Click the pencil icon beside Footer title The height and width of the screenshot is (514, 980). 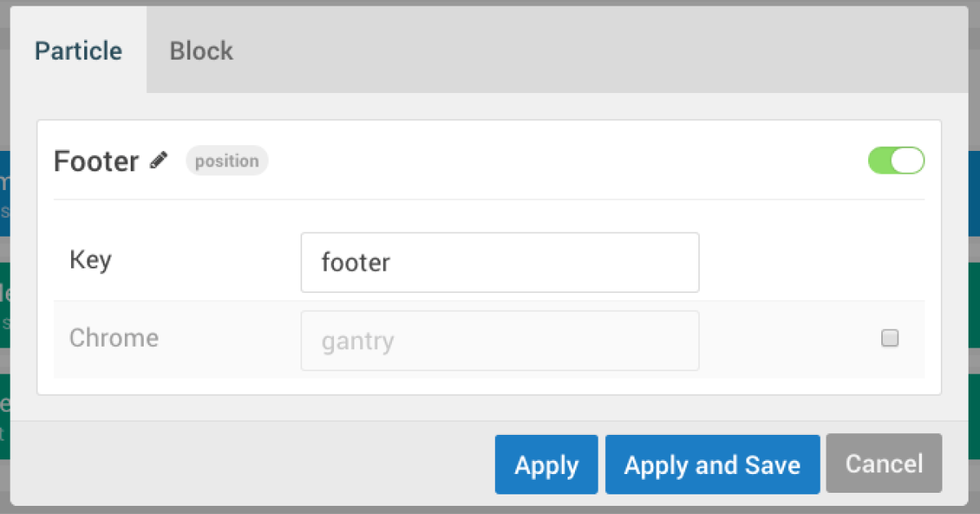pos(159,161)
